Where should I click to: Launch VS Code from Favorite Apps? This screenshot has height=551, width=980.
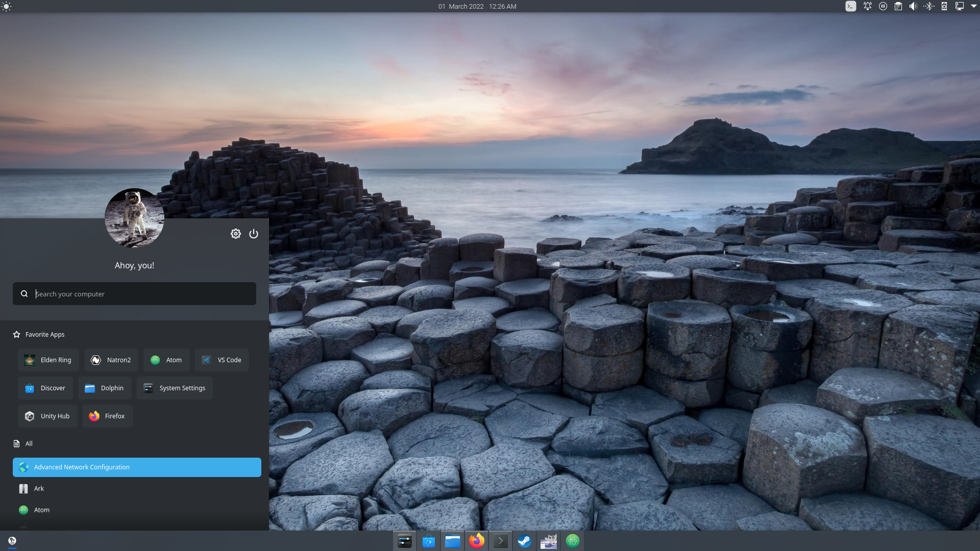(222, 359)
